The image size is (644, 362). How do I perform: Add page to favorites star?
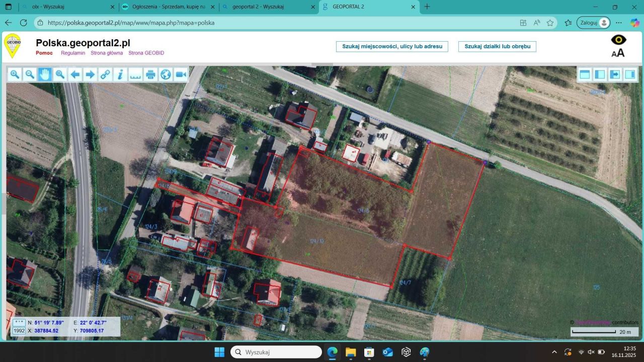point(550,23)
